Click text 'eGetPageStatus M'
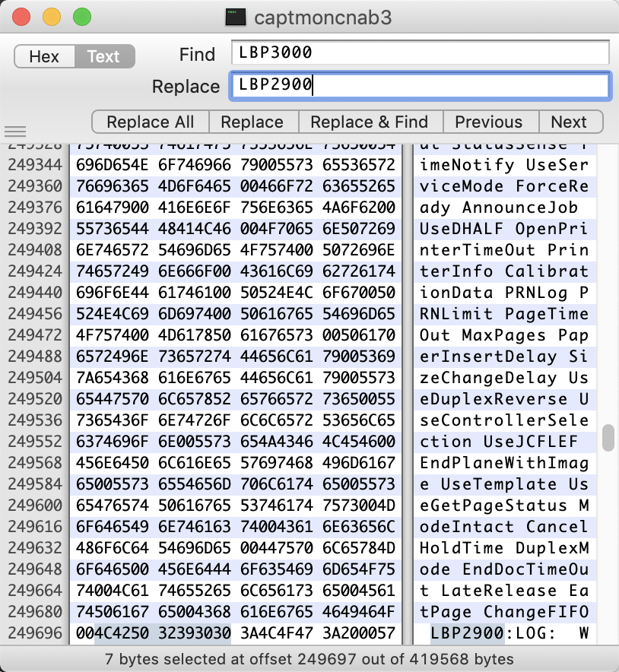 503,506
